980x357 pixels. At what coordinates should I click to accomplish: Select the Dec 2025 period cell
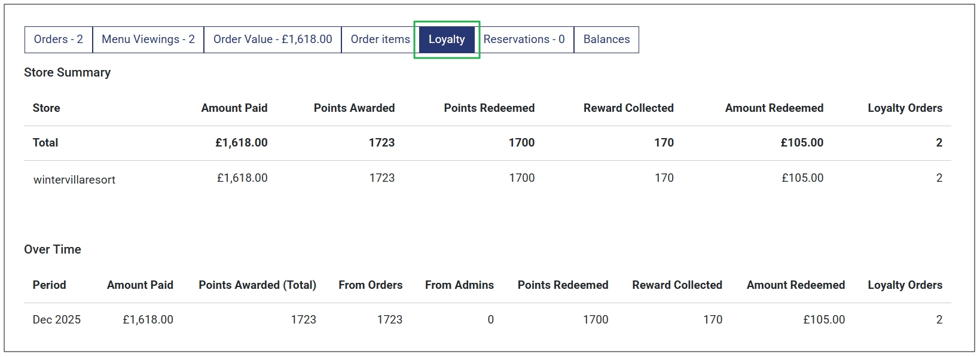56,320
